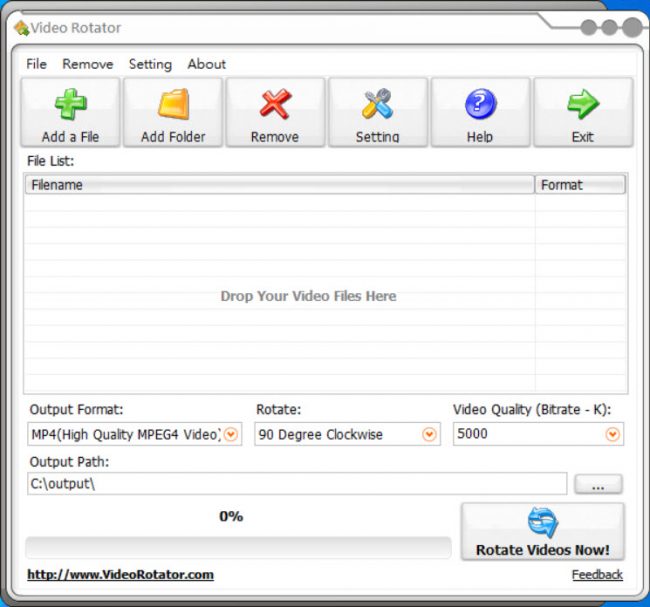The image size is (650, 607).
Task: Click the Filename column header
Action: [280, 185]
